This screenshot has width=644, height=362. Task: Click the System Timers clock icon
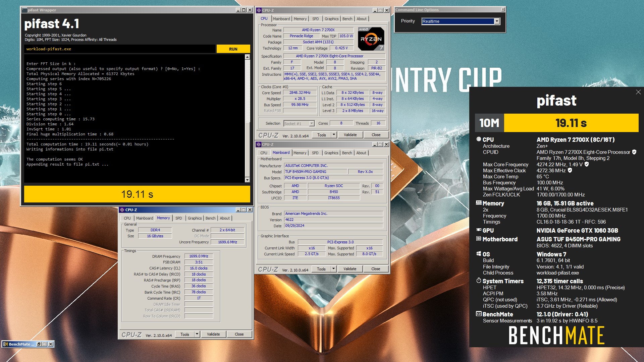479,281
